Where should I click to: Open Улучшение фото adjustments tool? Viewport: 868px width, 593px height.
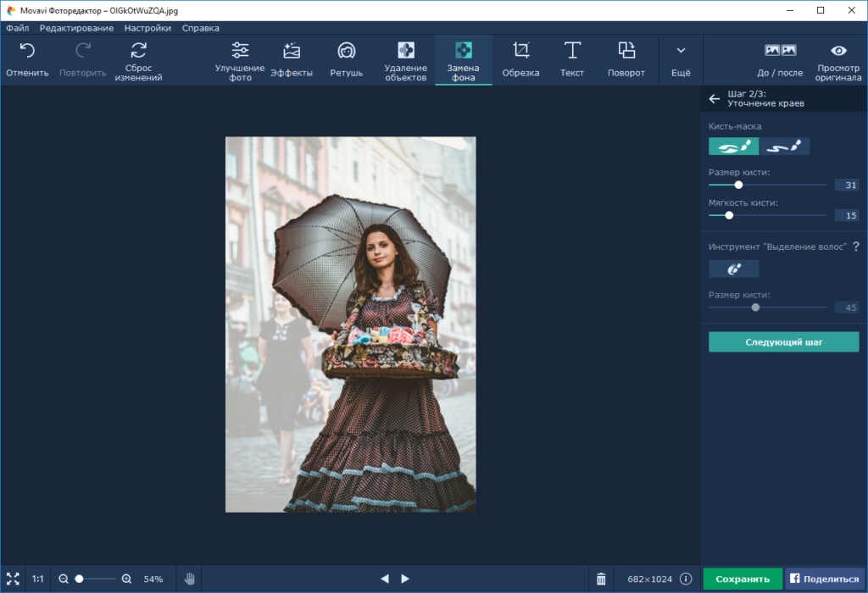pos(240,51)
